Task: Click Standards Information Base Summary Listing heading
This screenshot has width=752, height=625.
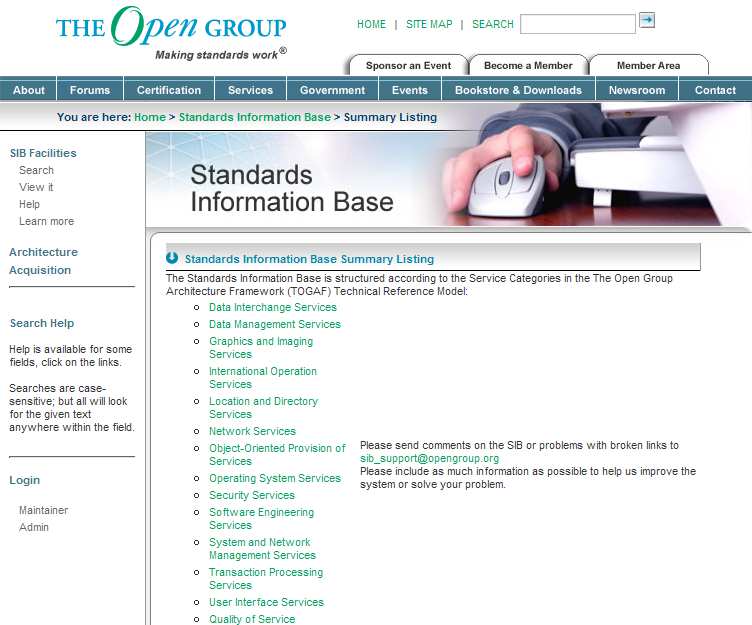Action: click(x=309, y=259)
